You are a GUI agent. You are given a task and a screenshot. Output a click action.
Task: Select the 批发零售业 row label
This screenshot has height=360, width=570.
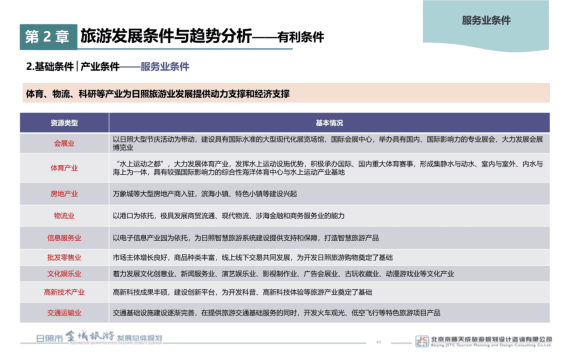pos(64,257)
